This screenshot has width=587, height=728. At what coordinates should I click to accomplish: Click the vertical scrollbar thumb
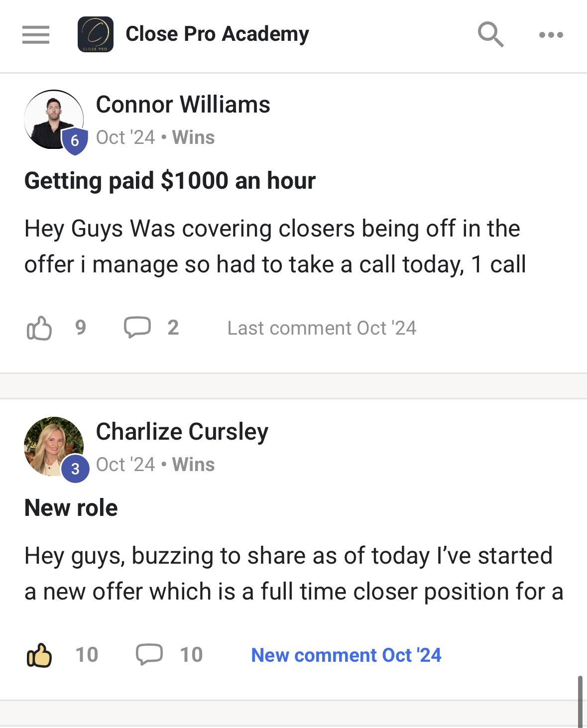point(580,702)
